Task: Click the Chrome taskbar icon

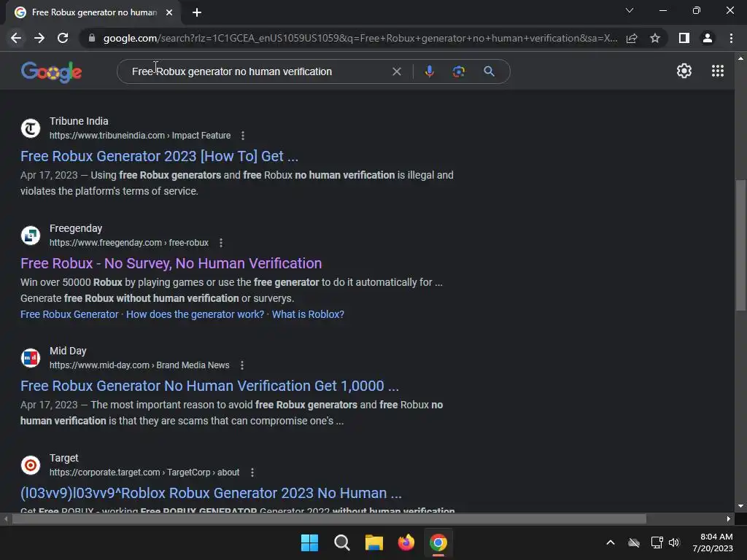Action: tap(438, 542)
